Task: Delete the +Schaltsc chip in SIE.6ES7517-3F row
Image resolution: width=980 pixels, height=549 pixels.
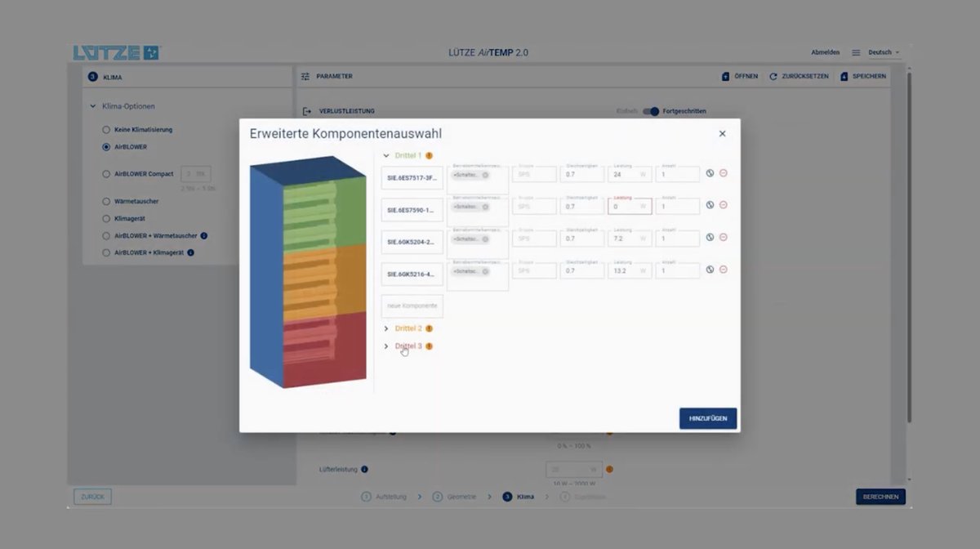Action: pos(485,175)
